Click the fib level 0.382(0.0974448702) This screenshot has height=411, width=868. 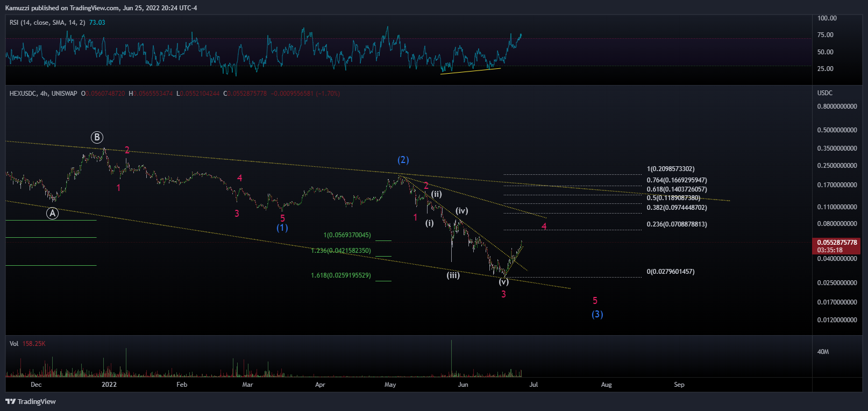point(677,208)
